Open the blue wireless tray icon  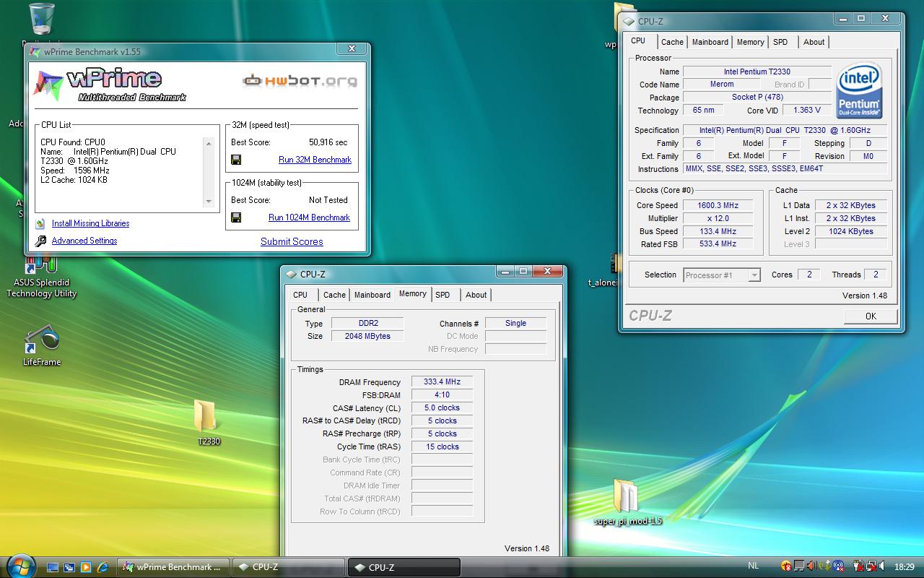(x=837, y=566)
